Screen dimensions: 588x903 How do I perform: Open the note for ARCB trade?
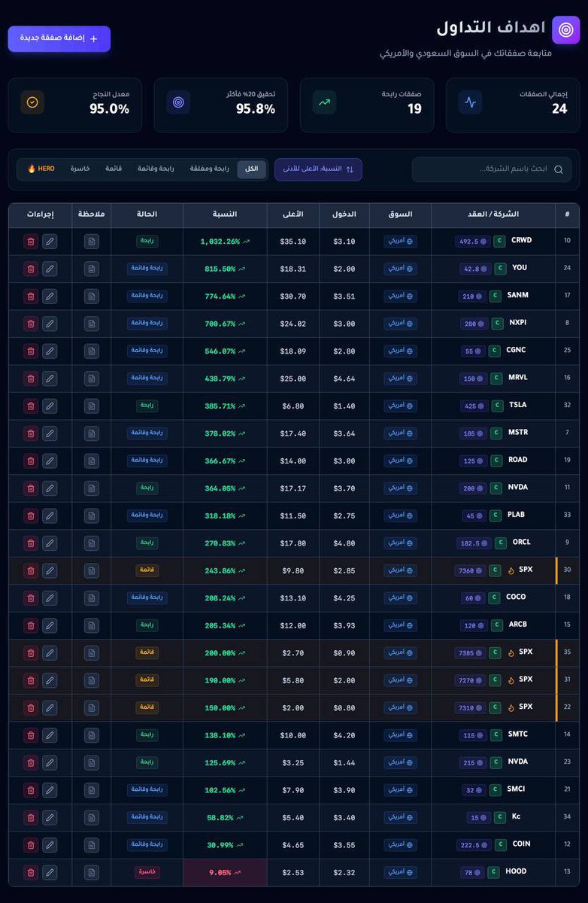tap(92, 626)
